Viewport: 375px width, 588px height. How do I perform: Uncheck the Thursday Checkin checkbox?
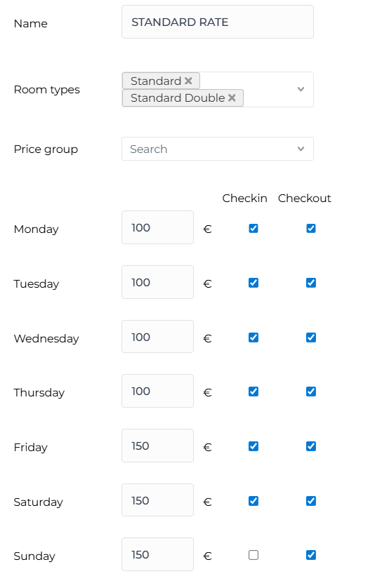[254, 391]
